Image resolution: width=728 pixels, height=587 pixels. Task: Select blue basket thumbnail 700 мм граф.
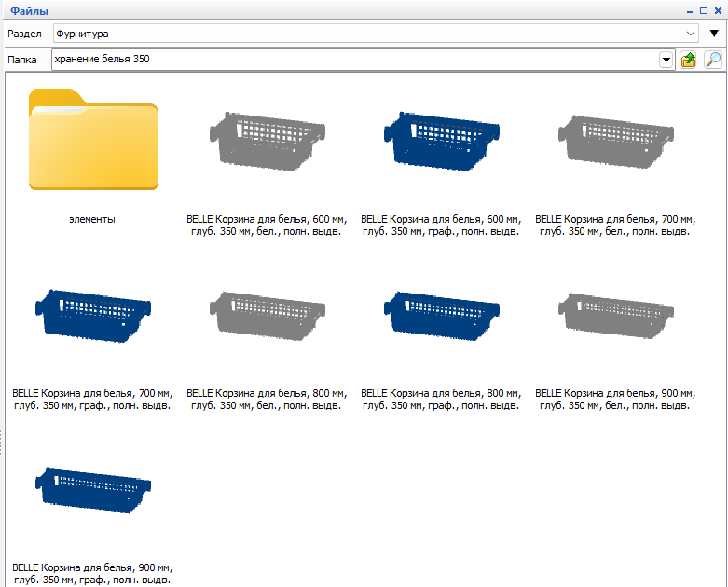[93, 316]
